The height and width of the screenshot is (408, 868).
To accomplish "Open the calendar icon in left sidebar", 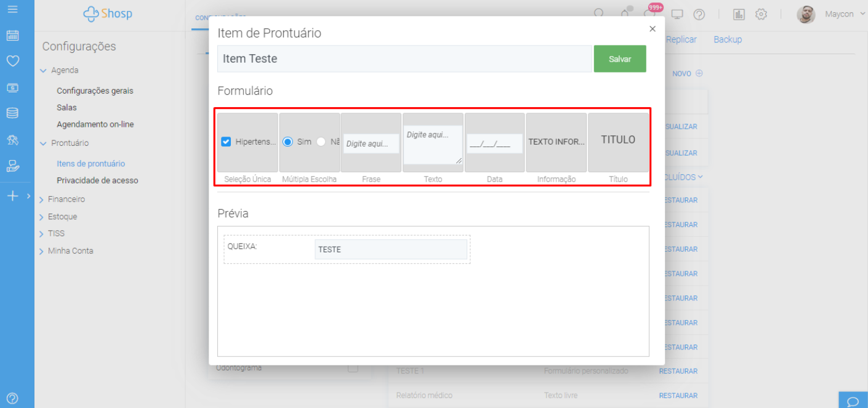I will coord(12,36).
